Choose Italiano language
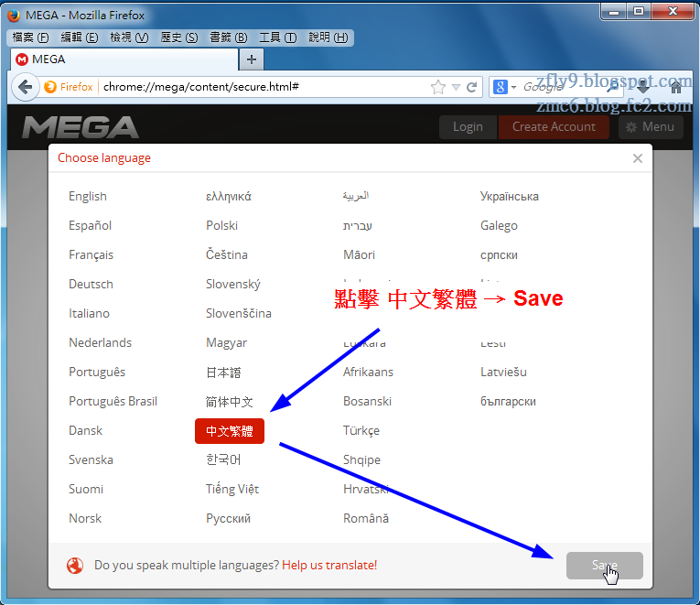700x605 pixels. (89, 313)
